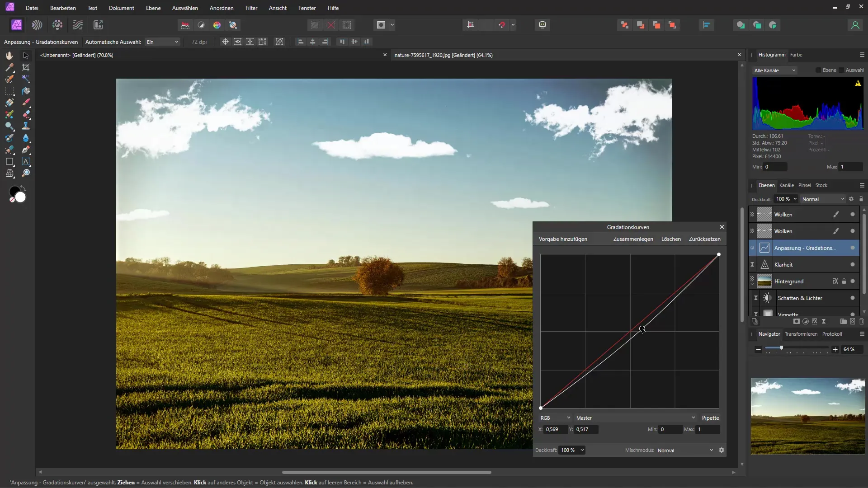Image resolution: width=868 pixels, height=488 pixels.
Task: Enable the Auswahl checkbox in Histogramm
Action: 841,70
